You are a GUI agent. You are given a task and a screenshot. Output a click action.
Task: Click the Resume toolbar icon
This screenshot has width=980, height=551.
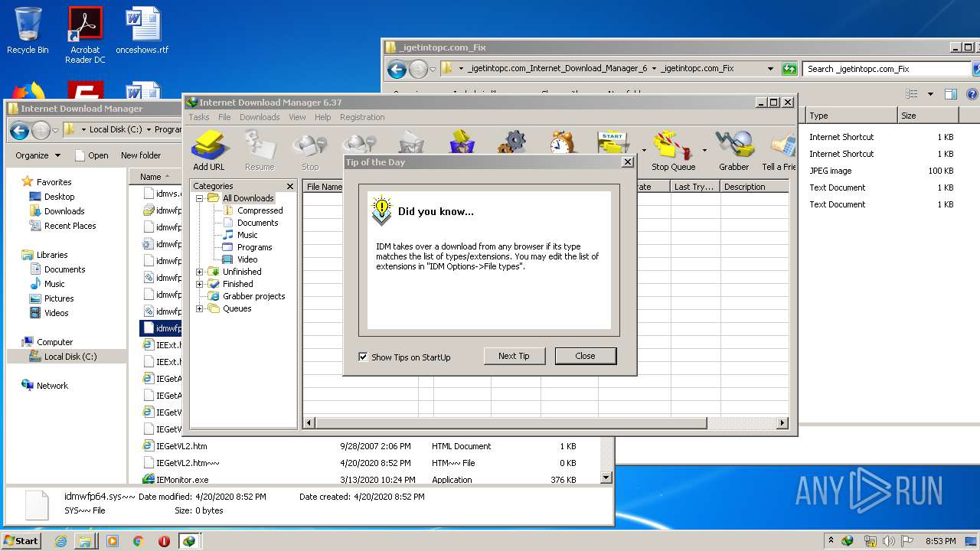click(260, 150)
